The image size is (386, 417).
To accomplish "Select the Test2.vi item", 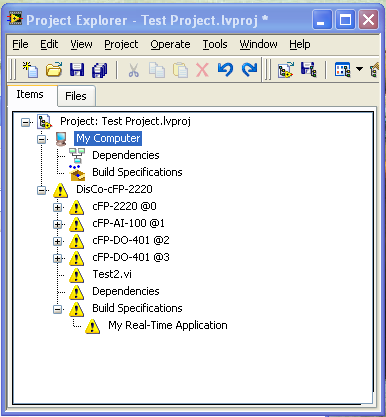I will click(112, 274).
